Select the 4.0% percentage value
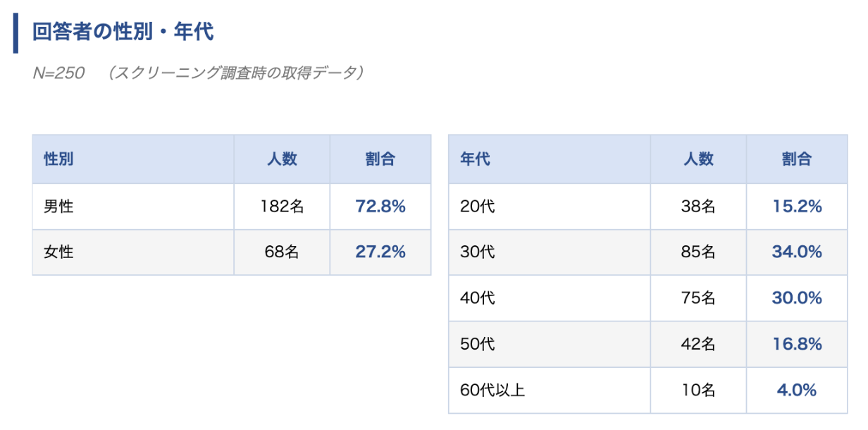 pyautogui.click(x=797, y=390)
